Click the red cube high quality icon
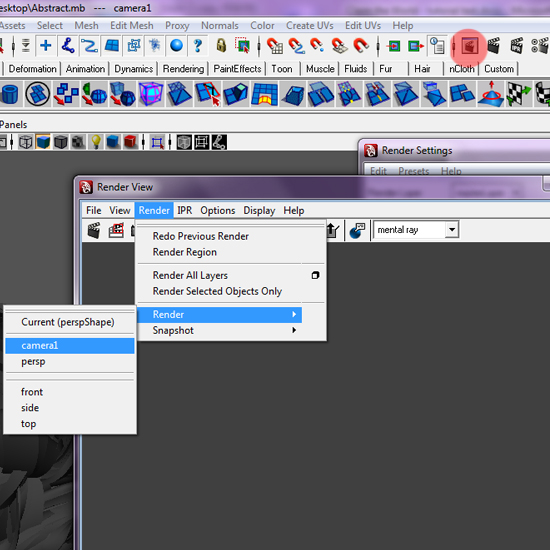Image resolution: width=550 pixels, height=550 pixels. pyautogui.click(x=130, y=142)
